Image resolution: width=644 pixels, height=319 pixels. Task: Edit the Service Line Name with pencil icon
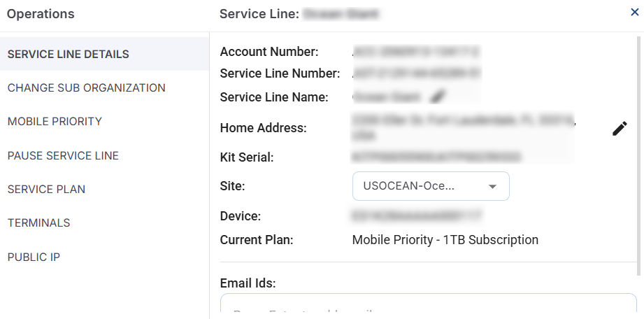coord(438,97)
